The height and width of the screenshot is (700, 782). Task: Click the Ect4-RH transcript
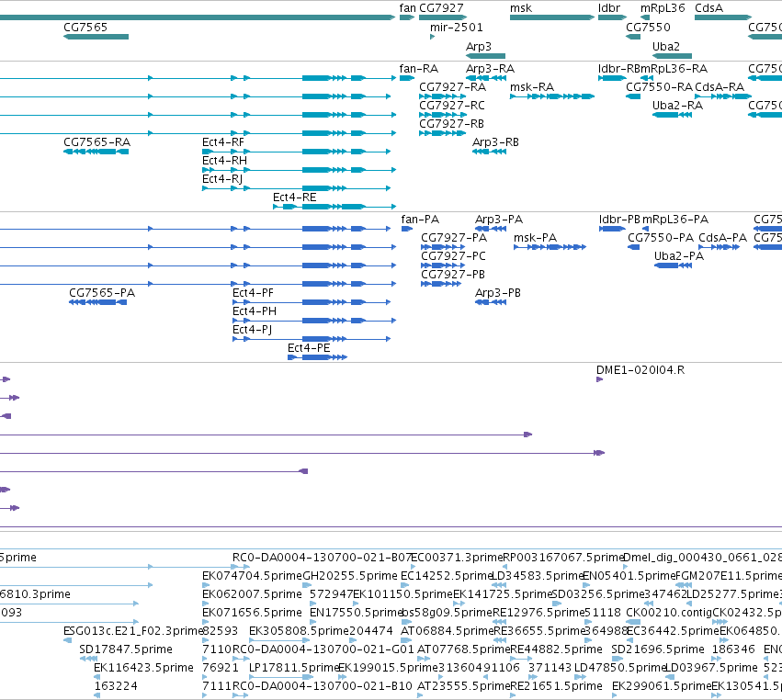tap(299, 170)
